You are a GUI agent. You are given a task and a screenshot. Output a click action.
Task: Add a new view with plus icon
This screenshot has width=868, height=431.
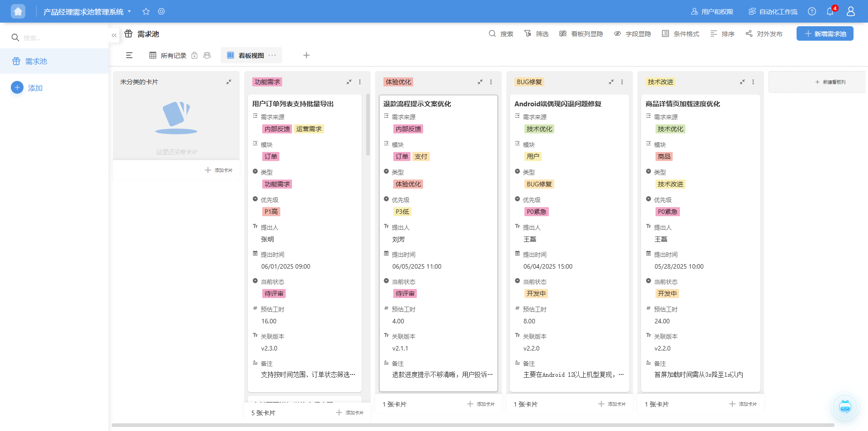(x=307, y=55)
